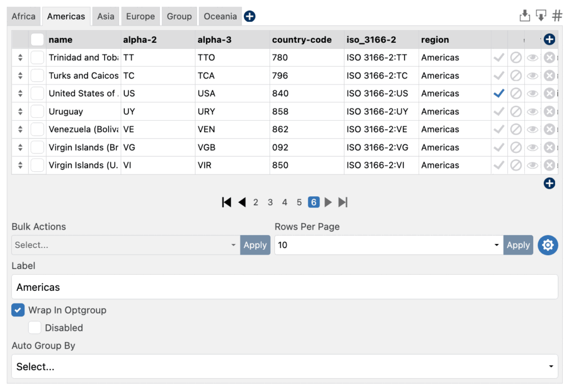
Task: Mark Trinidad and Tobago as selected checkmark
Action: tap(499, 57)
